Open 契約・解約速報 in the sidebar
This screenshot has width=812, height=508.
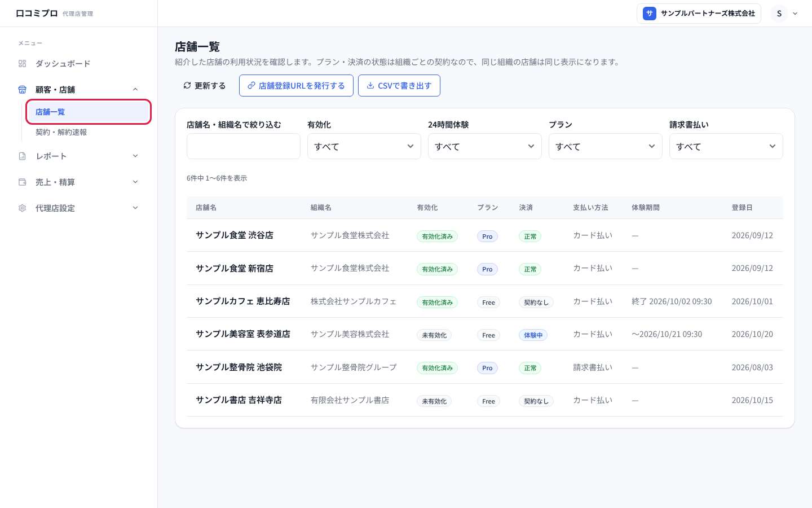coord(61,132)
